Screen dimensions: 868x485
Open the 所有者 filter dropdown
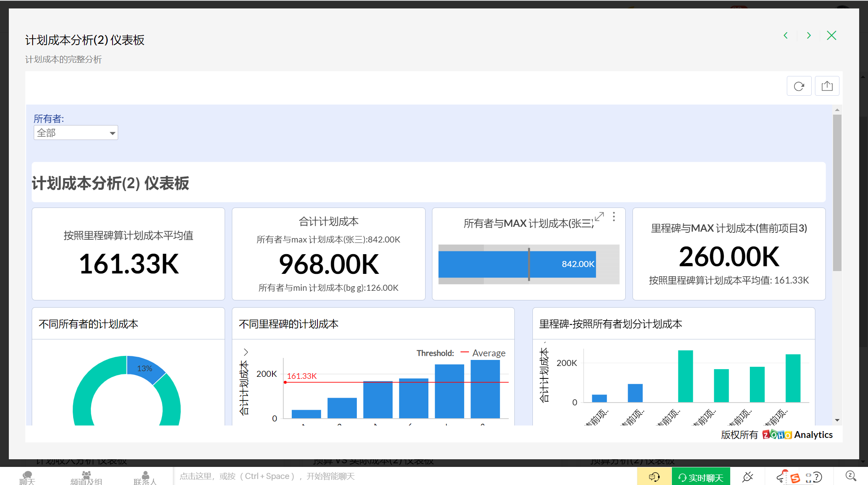76,133
